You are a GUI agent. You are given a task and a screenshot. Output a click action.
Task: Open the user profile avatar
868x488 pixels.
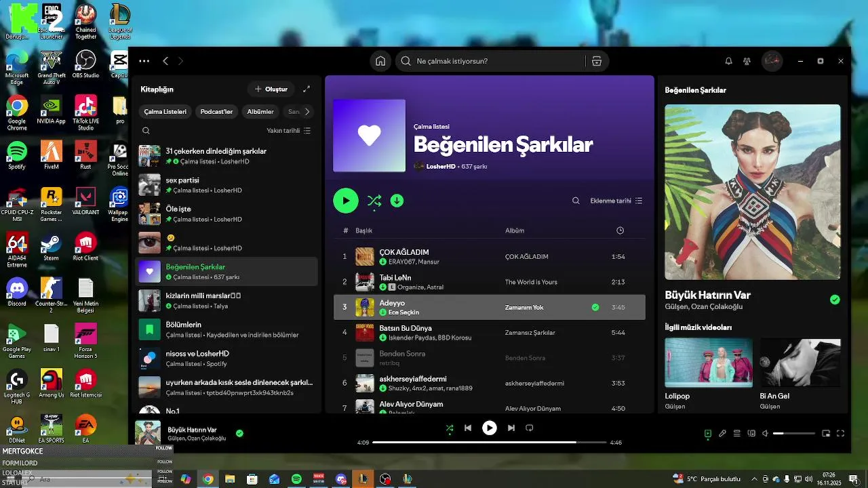(x=772, y=61)
